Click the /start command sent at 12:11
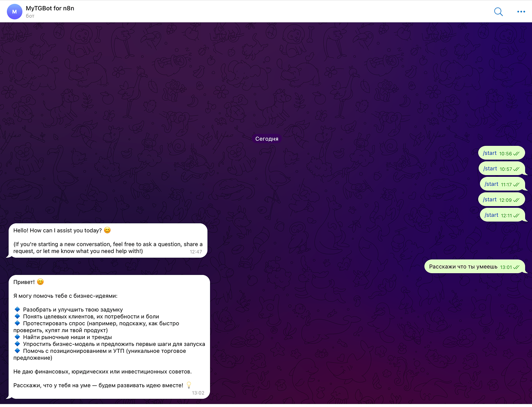 point(491,215)
